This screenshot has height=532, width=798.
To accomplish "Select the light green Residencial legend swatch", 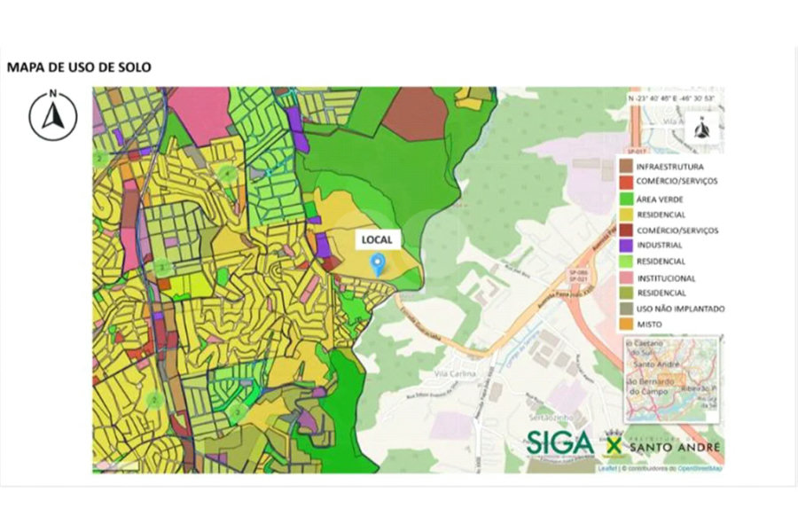I will [x=626, y=262].
